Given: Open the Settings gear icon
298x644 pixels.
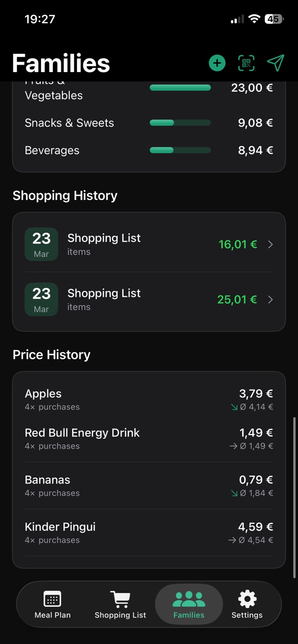Looking at the screenshot, I should click(x=247, y=599).
